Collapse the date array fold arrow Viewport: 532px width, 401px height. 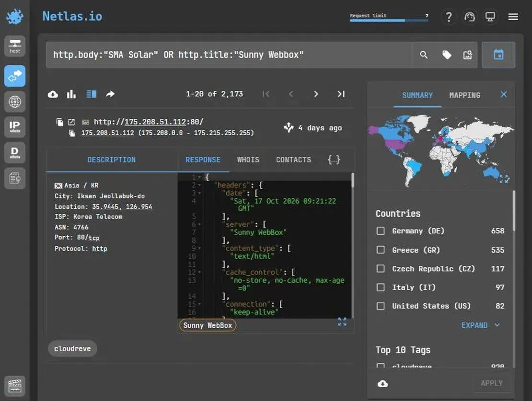(199, 194)
